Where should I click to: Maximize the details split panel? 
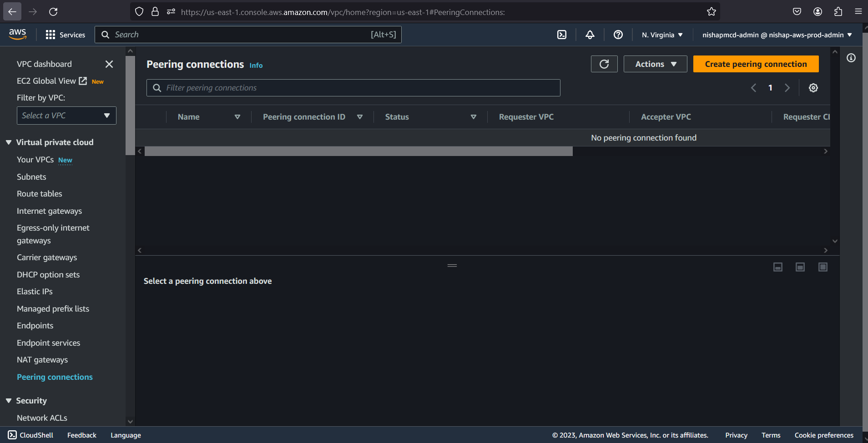pos(823,267)
